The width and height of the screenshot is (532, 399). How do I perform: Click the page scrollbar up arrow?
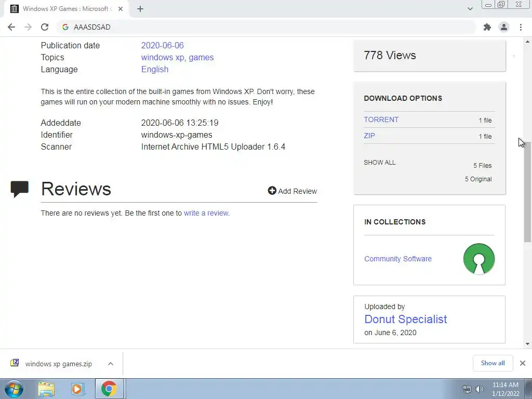pos(527,42)
